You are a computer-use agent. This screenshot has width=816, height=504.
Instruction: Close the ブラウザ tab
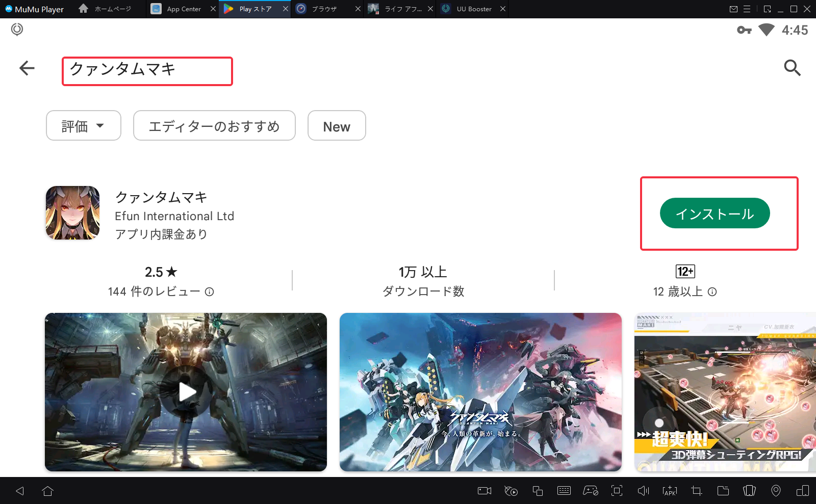coord(358,9)
